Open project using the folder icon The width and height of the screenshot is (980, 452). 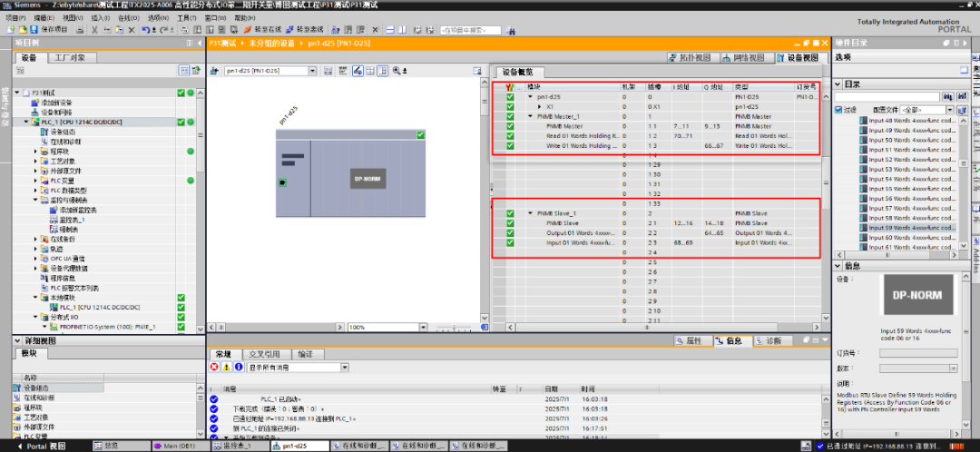[x=23, y=29]
